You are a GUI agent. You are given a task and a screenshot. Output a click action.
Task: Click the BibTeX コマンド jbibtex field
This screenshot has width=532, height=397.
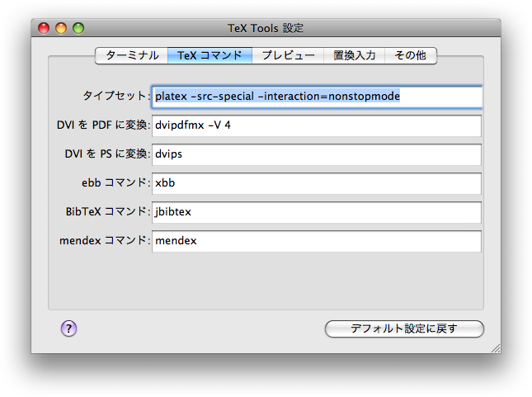click(317, 212)
